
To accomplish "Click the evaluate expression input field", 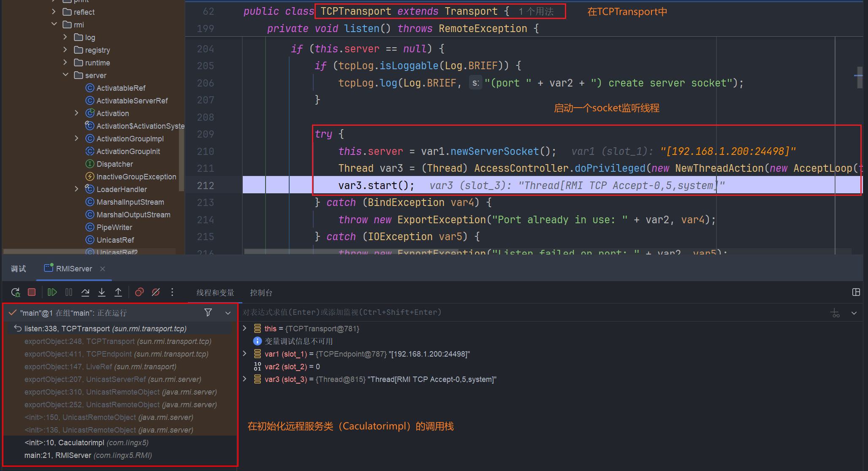I will (x=507, y=312).
